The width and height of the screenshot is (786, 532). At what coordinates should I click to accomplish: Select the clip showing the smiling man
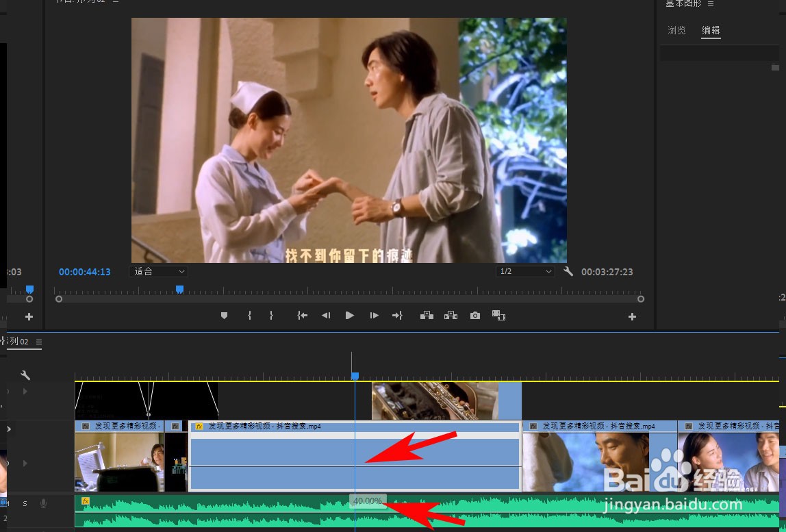point(600,456)
